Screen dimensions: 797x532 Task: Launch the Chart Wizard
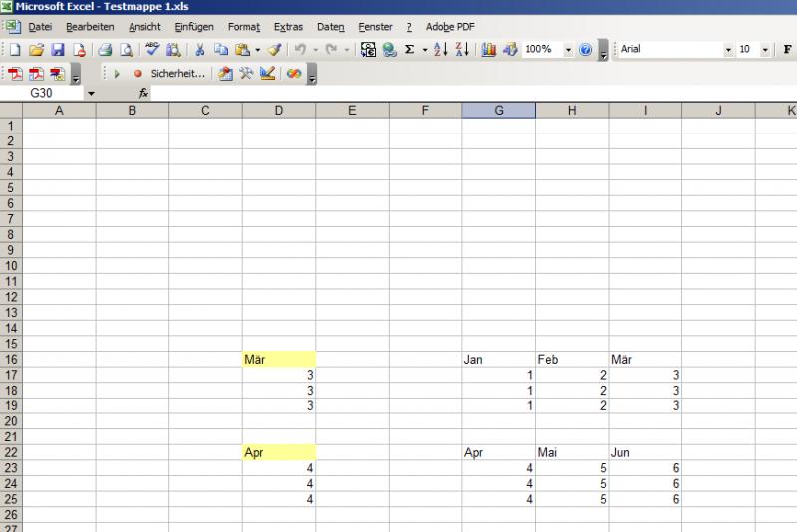[488, 49]
